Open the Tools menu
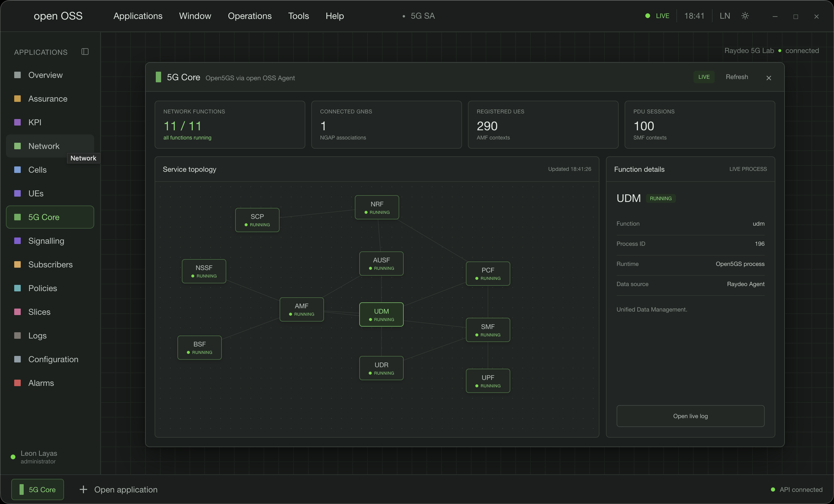The image size is (834, 504). click(299, 16)
